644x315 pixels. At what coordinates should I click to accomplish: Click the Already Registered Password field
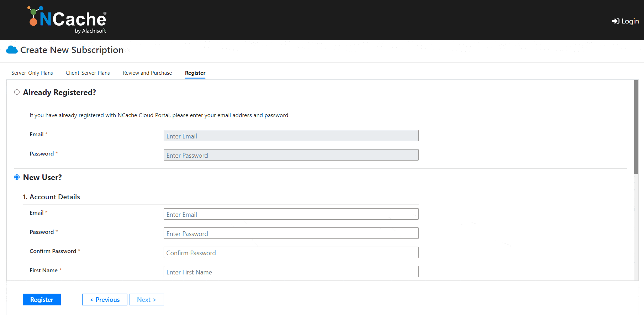pos(291,155)
